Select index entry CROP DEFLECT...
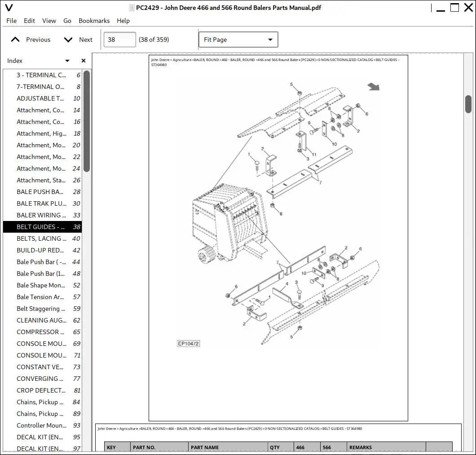 click(43, 391)
